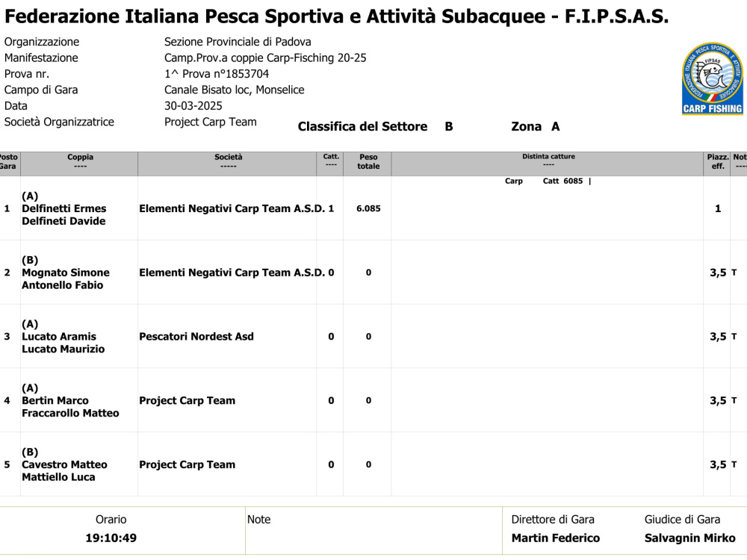Click the Classifica del Settore B heading
Viewport: 747px width, 560px height.
(x=376, y=127)
